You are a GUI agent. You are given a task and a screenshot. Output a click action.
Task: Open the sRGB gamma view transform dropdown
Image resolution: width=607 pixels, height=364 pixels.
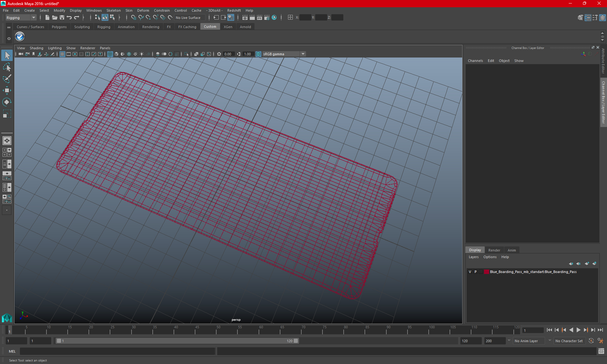(284, 54)
